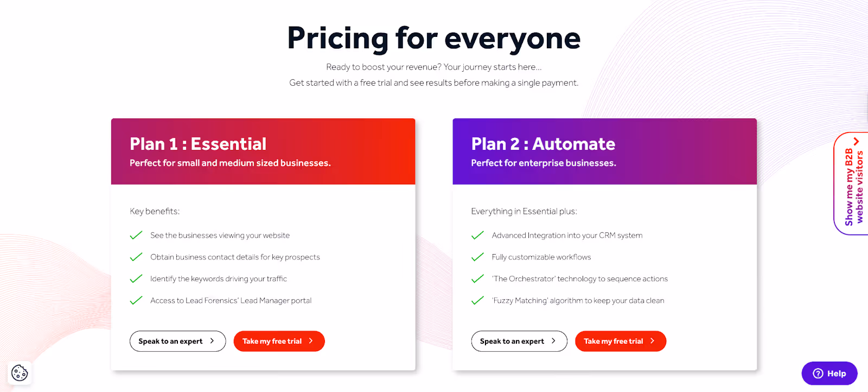Open the cookie consent manager icon
The image size is (868, 392).
20,373
